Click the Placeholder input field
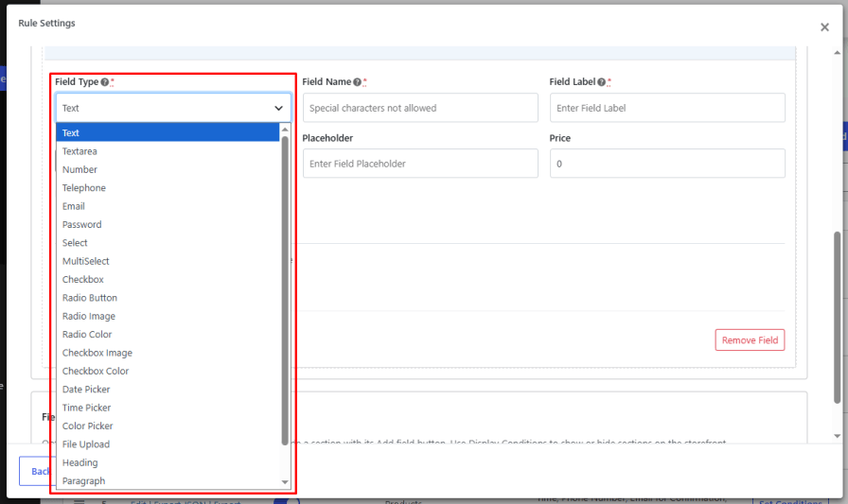 pyautogui.click(x=420, y=164)
